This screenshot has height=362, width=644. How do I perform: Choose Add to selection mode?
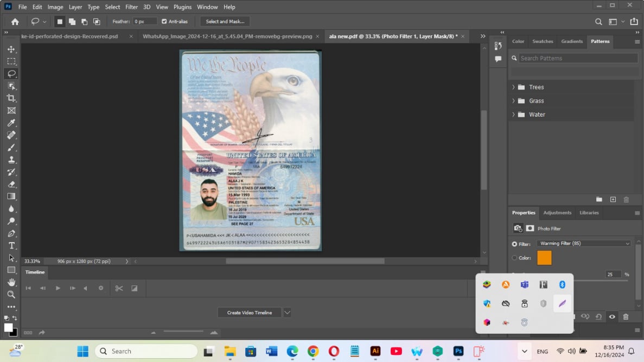click(72, 21)
